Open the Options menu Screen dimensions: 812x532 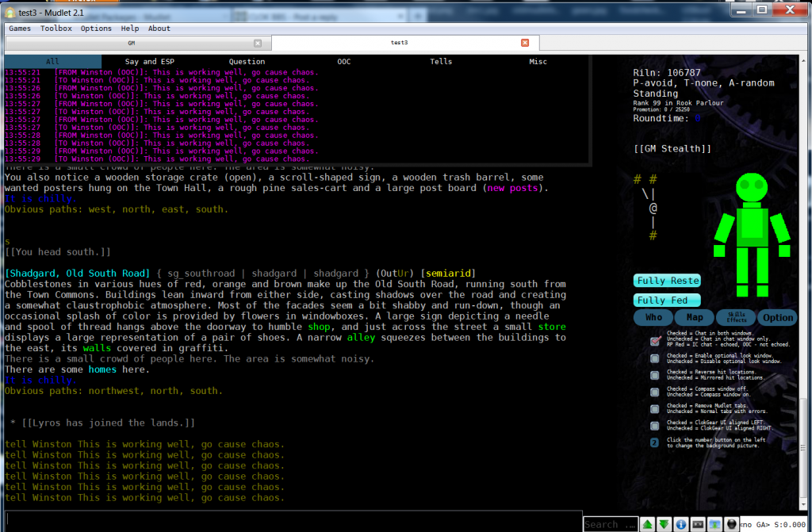click(96, 29)
